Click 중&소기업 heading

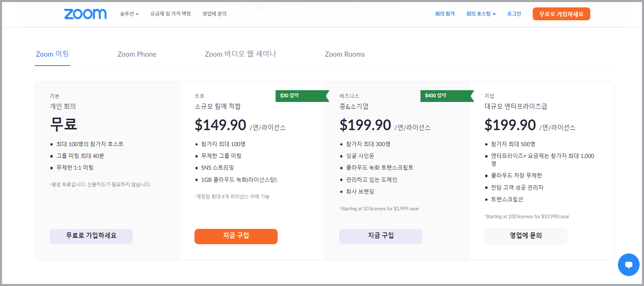coord(354,106)
